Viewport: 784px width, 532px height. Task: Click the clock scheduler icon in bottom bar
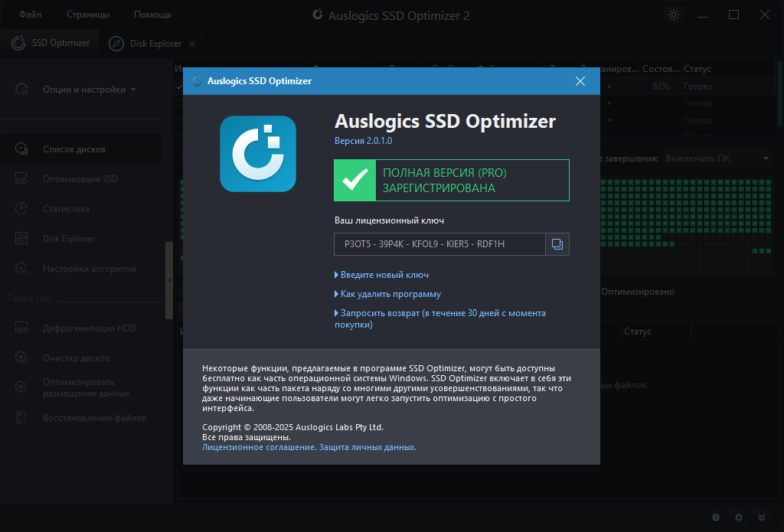(716, 517)
